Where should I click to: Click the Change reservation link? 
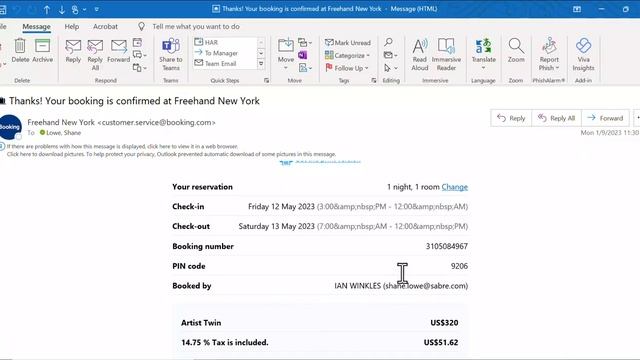[454, 187]
